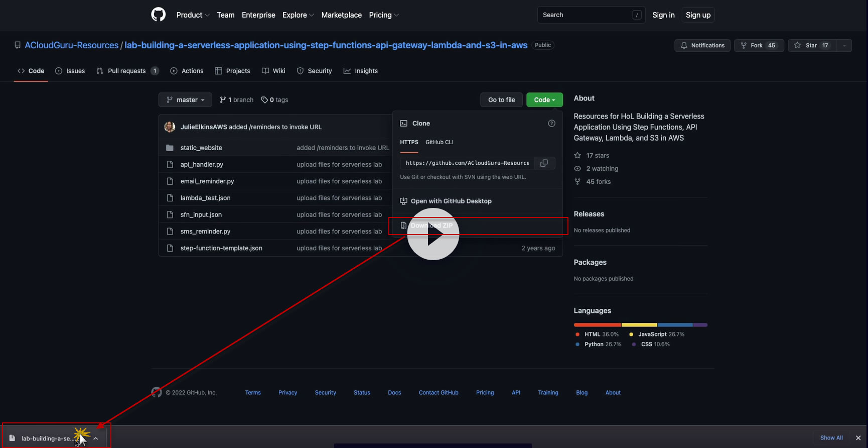Click the eye icon beside 2 watching
This screenshot has height=448, width=868.
(x=577, y=168)
